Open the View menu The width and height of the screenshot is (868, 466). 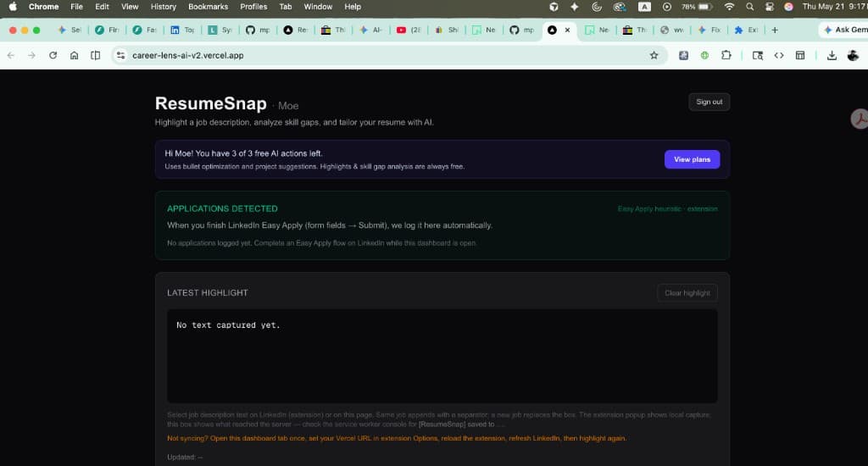tap(130, 7)
